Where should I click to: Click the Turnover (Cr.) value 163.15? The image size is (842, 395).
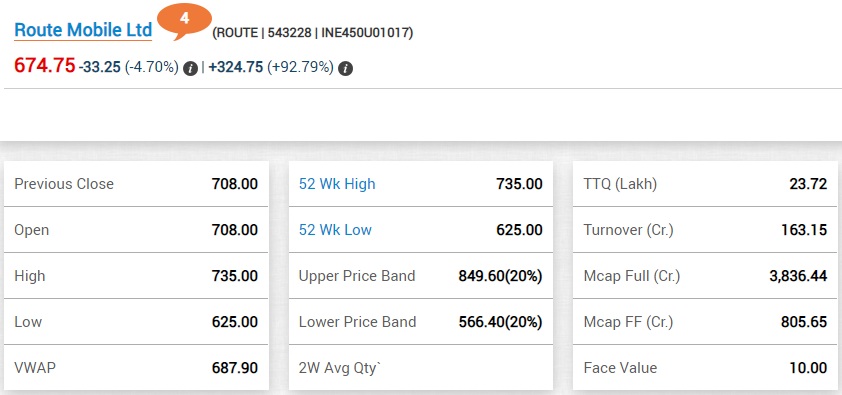tap(804, 230)
